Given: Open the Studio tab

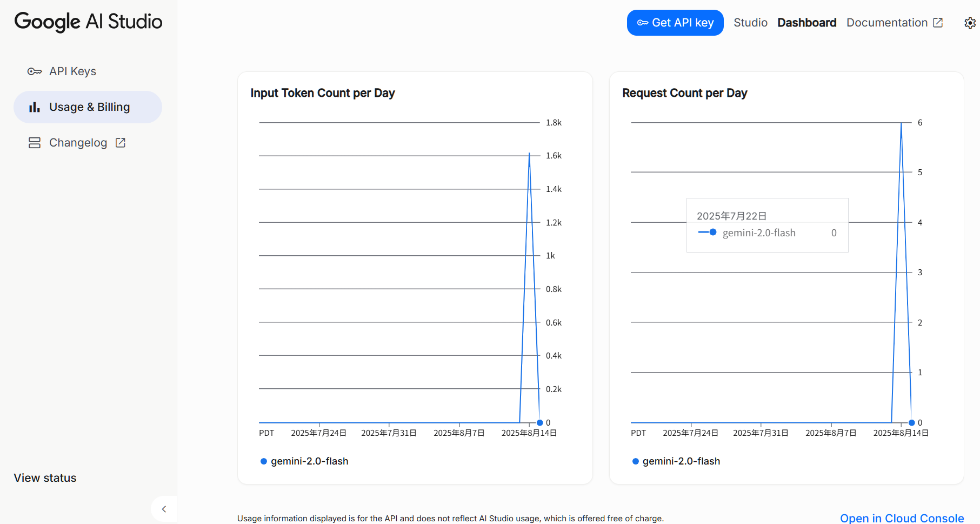Looking at the screenshot, I should pyautogui.click(x=750, y=23).
